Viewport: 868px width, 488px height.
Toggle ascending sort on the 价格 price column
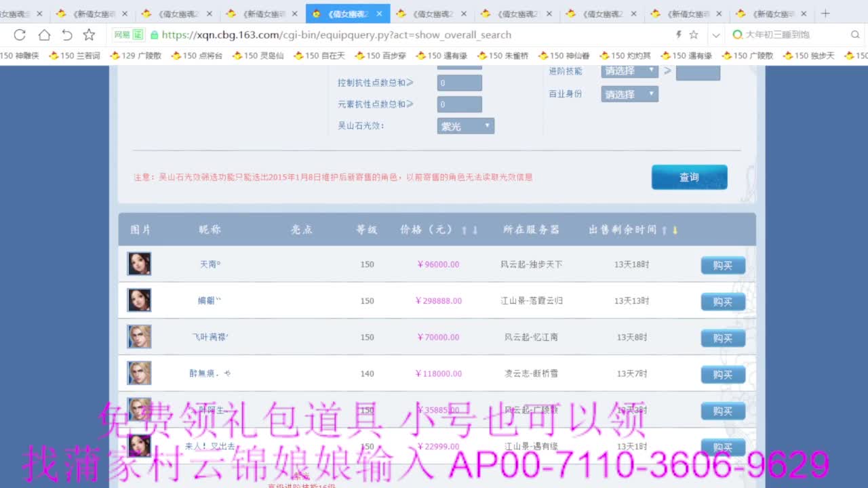coord(465,230)
